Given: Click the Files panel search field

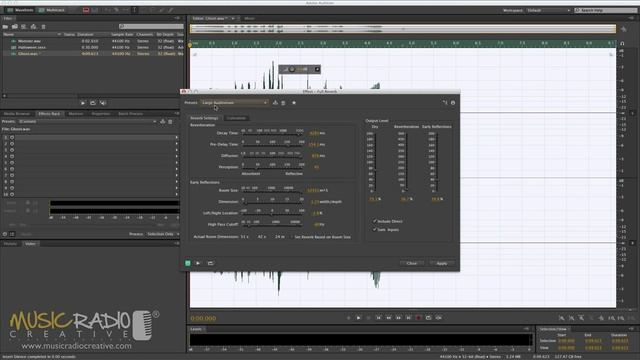Looking at the screenshot, I should tap(151, 27).
